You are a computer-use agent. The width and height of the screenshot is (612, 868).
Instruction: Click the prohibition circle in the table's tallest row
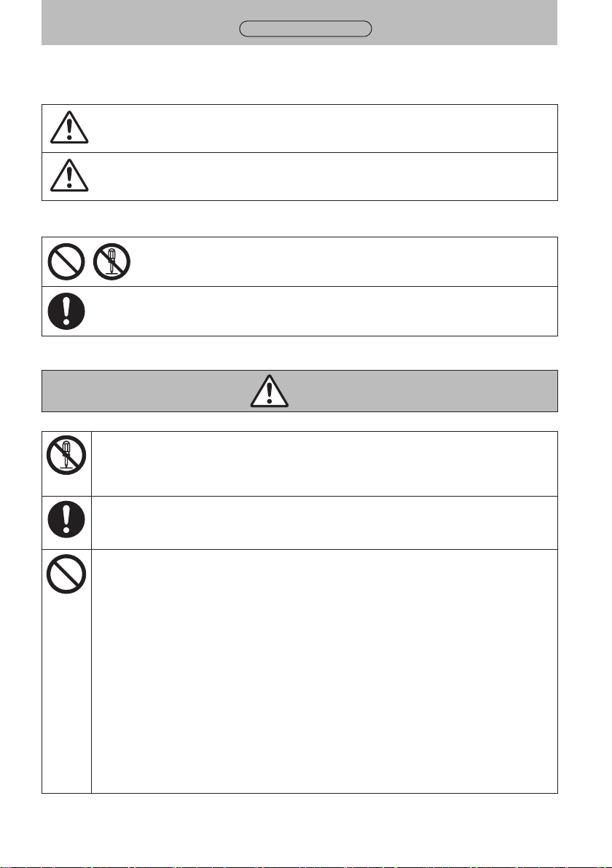pos(66,574)
